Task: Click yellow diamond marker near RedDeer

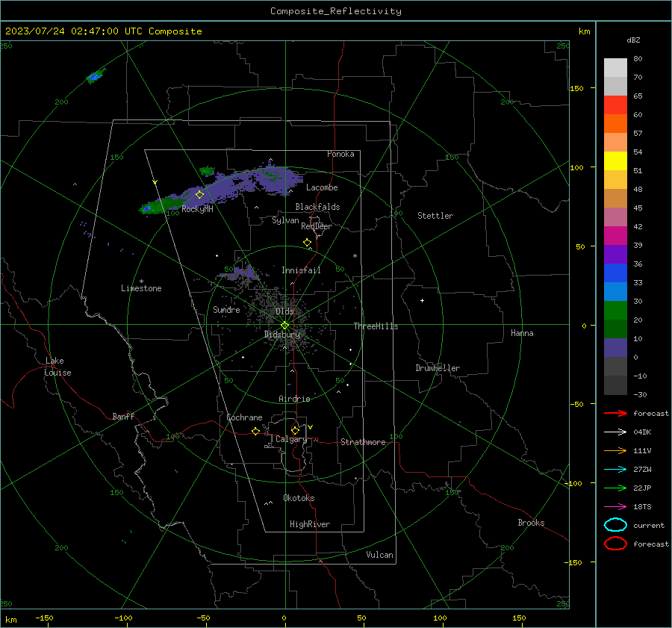Action: coord(308,243)
